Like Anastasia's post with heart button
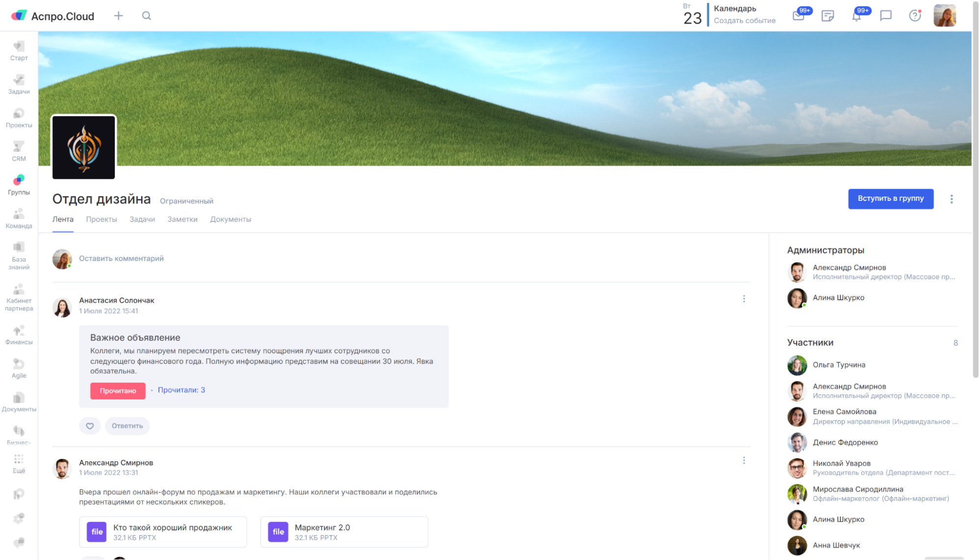Image resolution: width=980 pixels, height=560 pixels. click(90, 426)
